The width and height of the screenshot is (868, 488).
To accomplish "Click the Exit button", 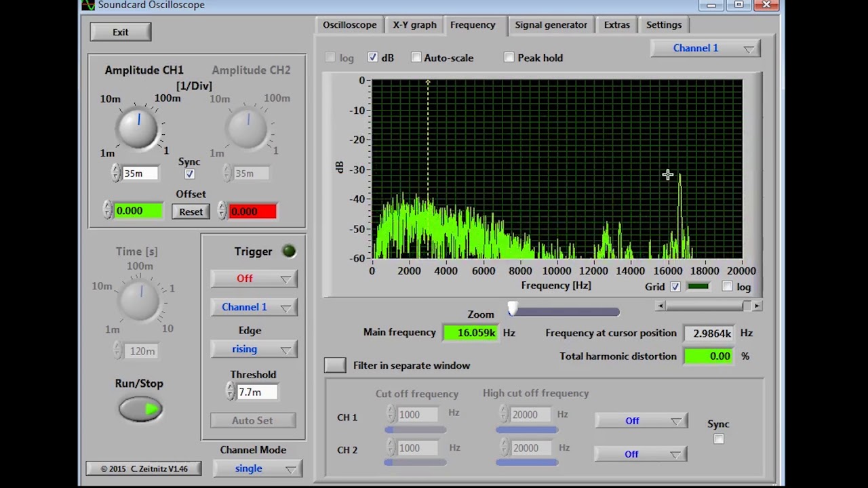I will click(121, 32).
